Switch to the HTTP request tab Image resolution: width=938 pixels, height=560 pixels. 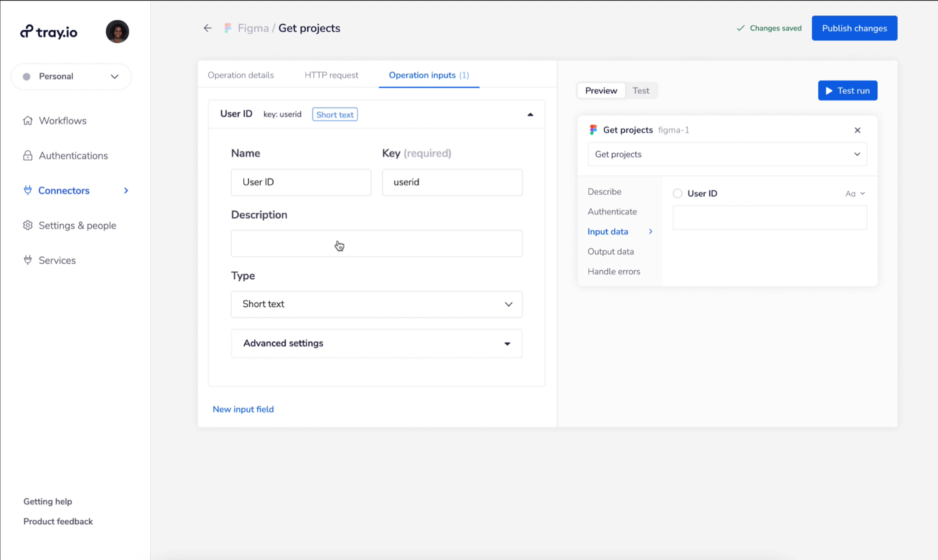331,75
